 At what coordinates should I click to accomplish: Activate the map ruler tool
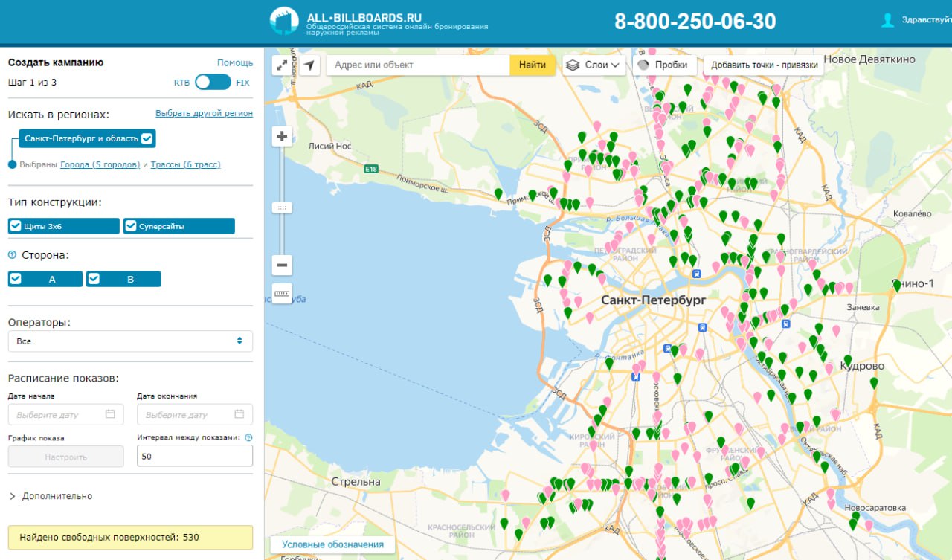pos(282,293)
